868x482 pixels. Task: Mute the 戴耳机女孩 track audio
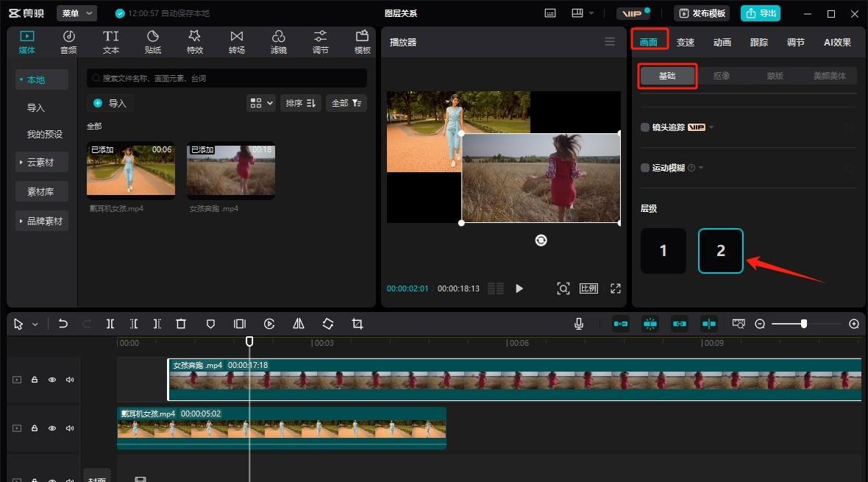click(70, 428)
